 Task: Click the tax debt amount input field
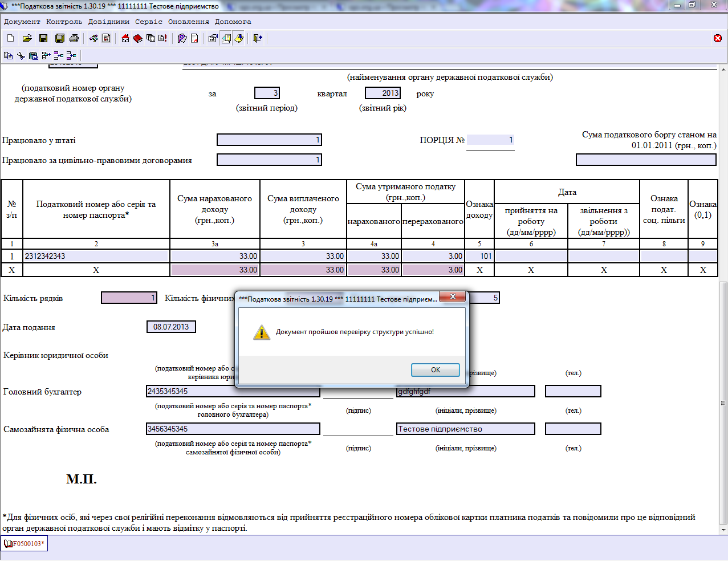tap(646, 160)
